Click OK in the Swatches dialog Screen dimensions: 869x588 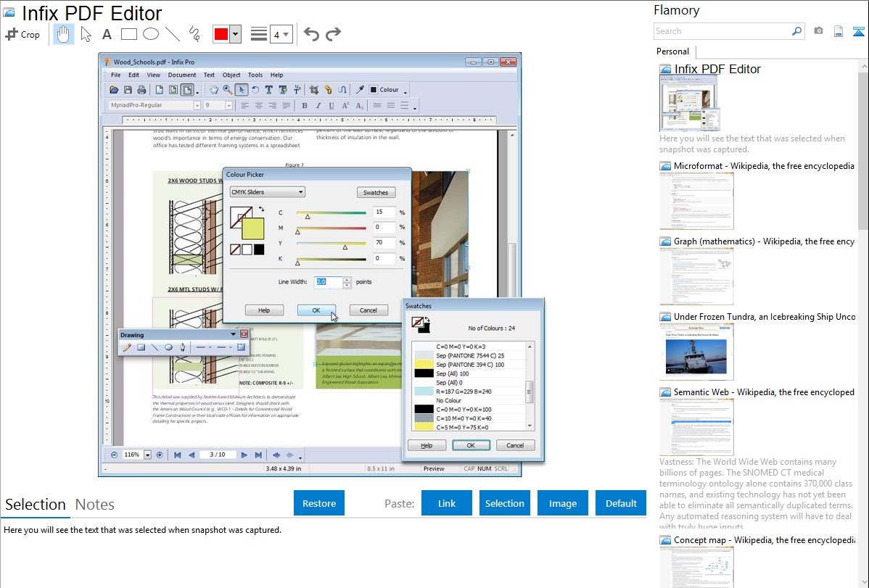[471, 445]
